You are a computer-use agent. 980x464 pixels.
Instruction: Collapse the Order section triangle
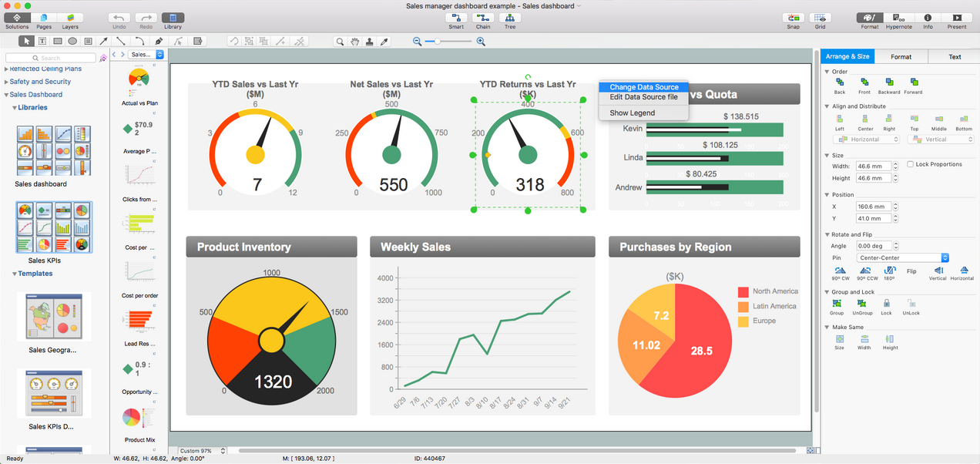click(827, 72)
